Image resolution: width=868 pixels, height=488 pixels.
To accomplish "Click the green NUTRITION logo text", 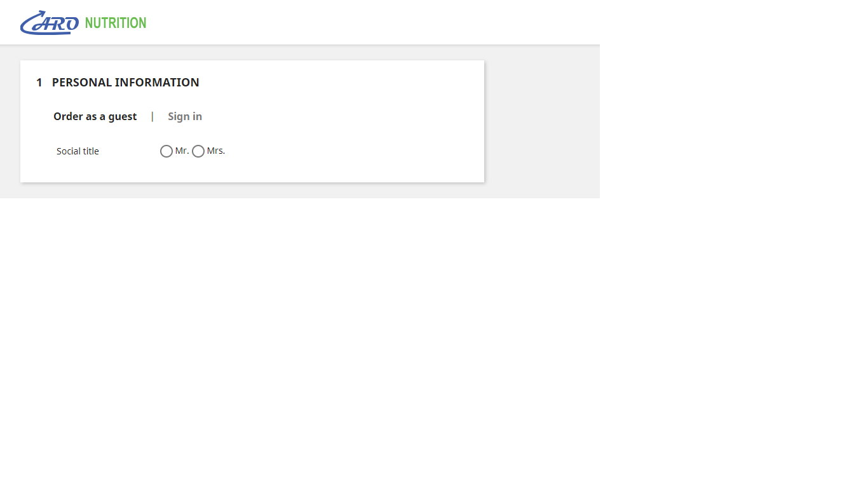I will click(x=115, y=23).
